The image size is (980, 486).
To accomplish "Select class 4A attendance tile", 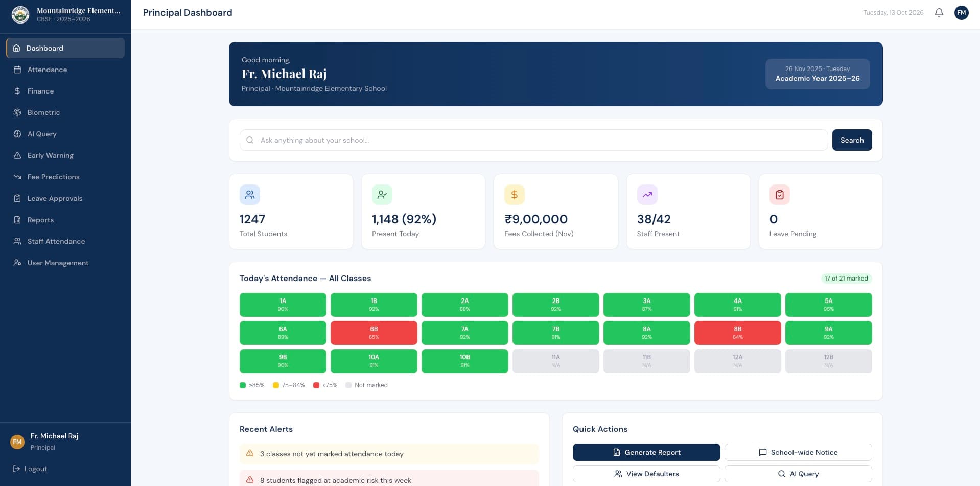I will click(738, 305).
